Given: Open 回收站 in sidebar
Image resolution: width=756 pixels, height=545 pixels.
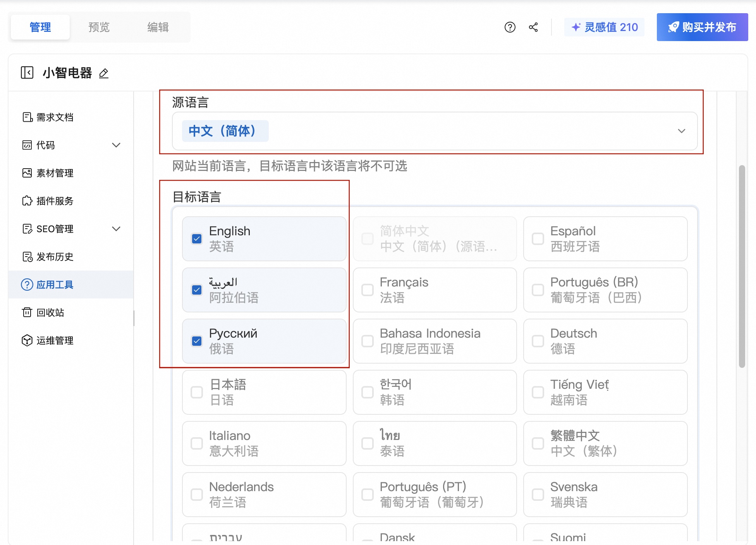Looking at the screenshot, I should click(71, 312).
